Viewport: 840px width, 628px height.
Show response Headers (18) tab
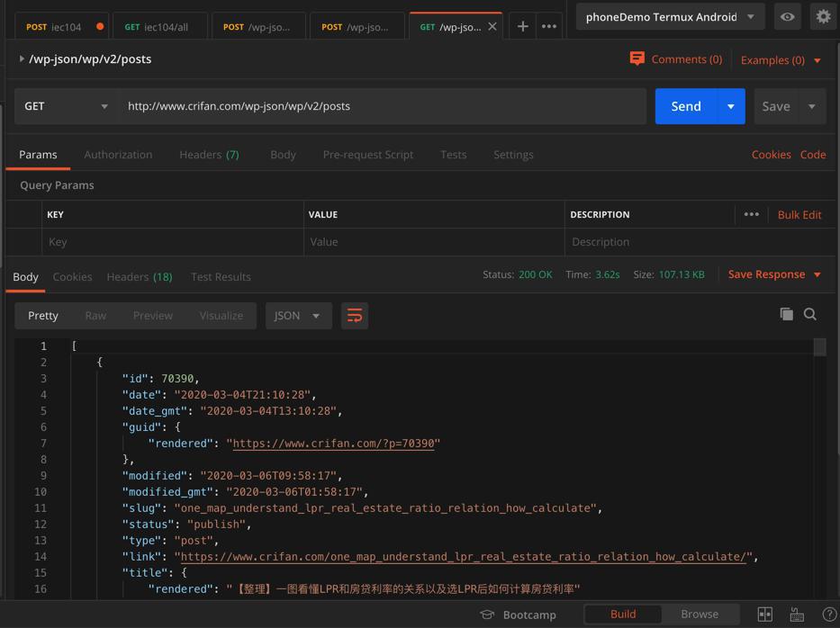click(140, 277)
